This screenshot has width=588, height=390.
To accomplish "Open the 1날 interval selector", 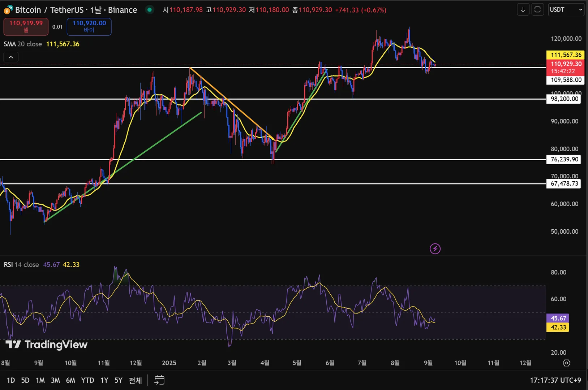I will coord(96,10).
